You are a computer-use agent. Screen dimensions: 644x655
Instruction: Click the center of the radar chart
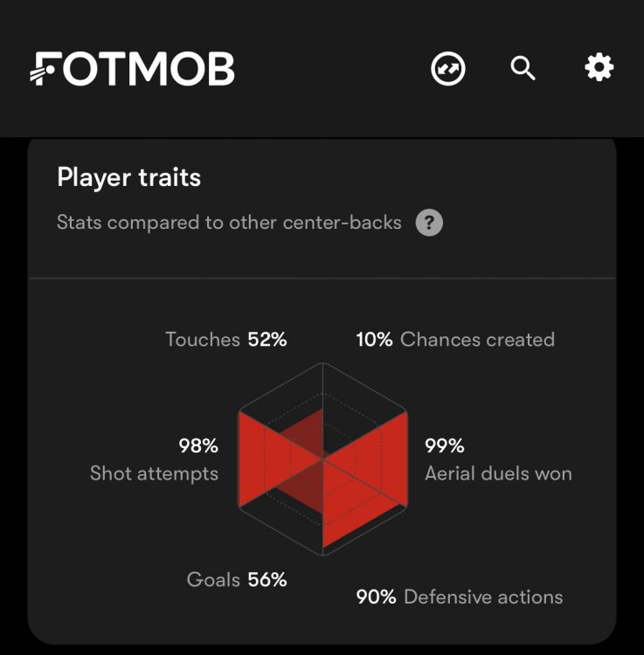click(323, 458)
